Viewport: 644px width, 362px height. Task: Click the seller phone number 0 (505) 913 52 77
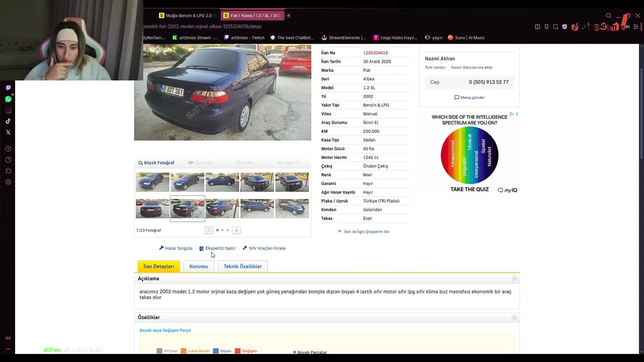[x=489, y=82]
